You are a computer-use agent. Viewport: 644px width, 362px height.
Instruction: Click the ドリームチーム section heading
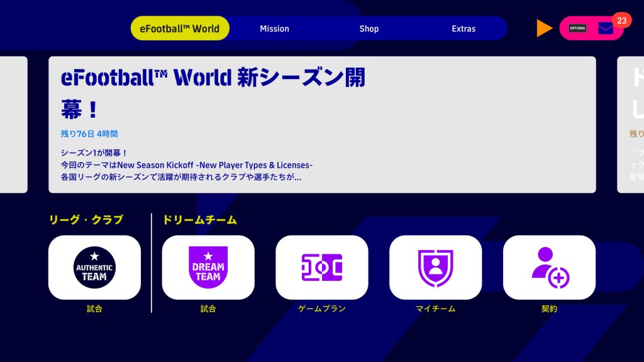200,220
